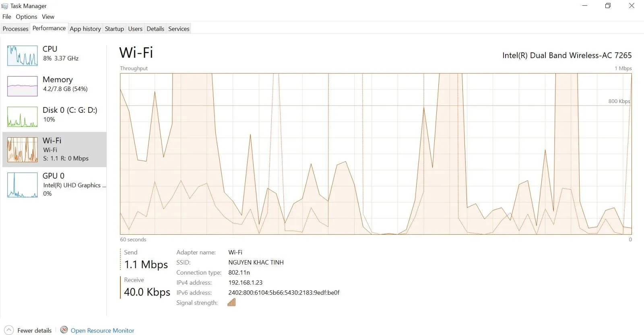
Task: Select the CPU 8% 3.37 GHz entry
Action: [x=54, y=56]
